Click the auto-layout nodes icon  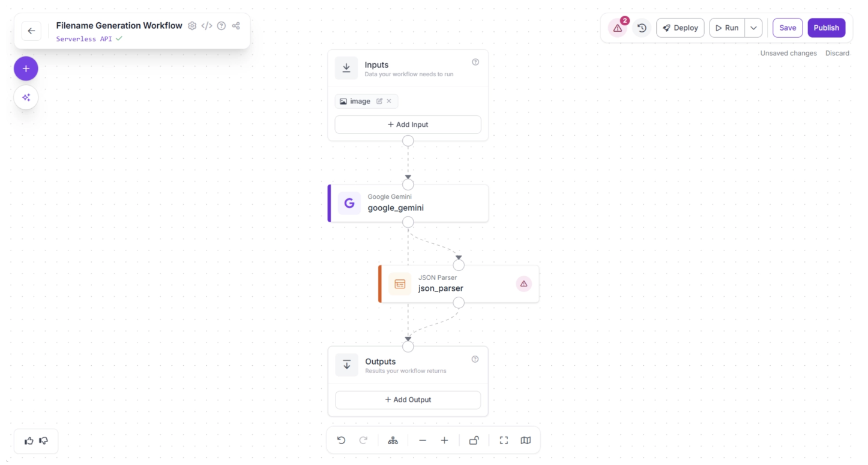[393, 440]
